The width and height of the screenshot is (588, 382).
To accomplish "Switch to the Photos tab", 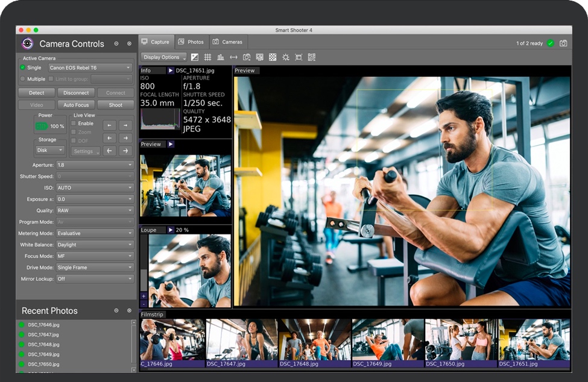I will pos(191,42).
